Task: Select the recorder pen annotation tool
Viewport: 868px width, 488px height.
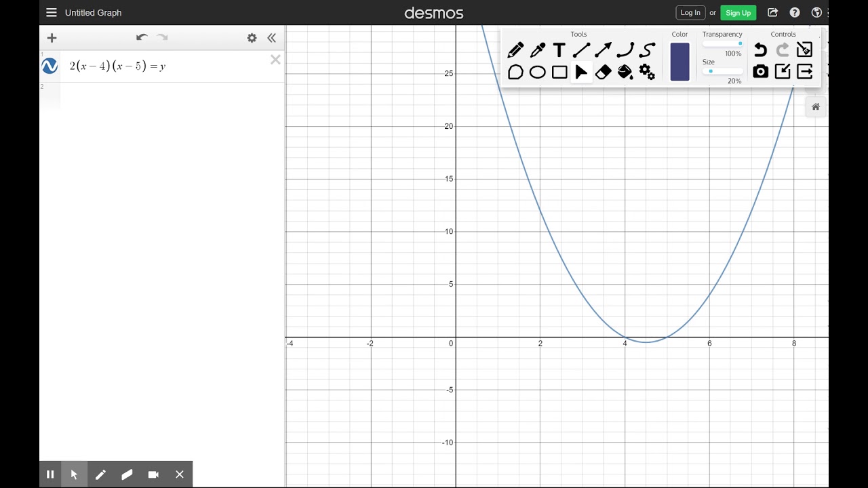Action: (100, 474)
